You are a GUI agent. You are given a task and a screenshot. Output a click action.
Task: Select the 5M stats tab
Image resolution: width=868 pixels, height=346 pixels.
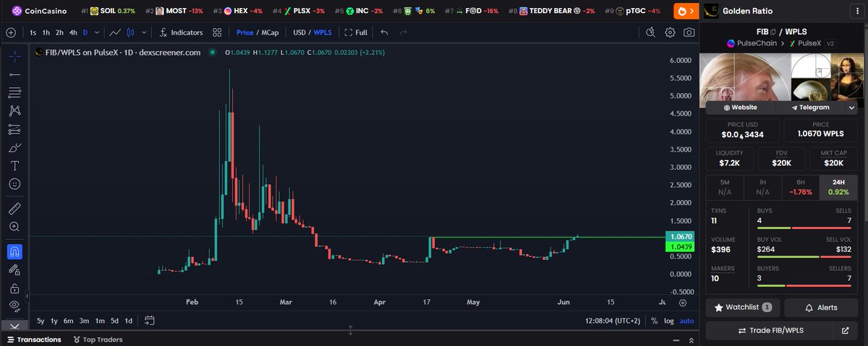724,187
